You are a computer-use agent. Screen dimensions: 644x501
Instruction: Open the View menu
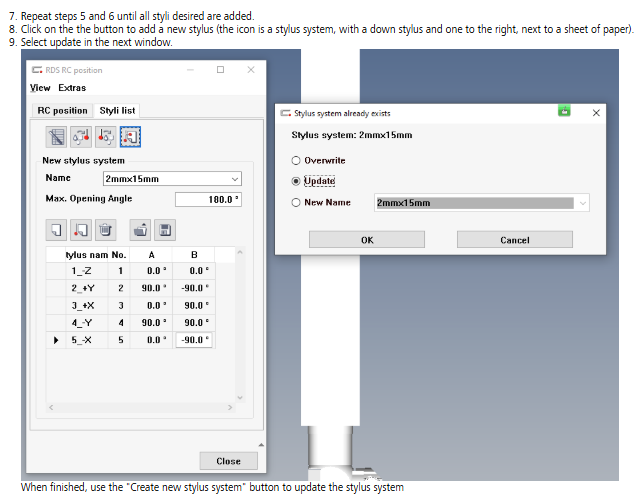(40, 88)
